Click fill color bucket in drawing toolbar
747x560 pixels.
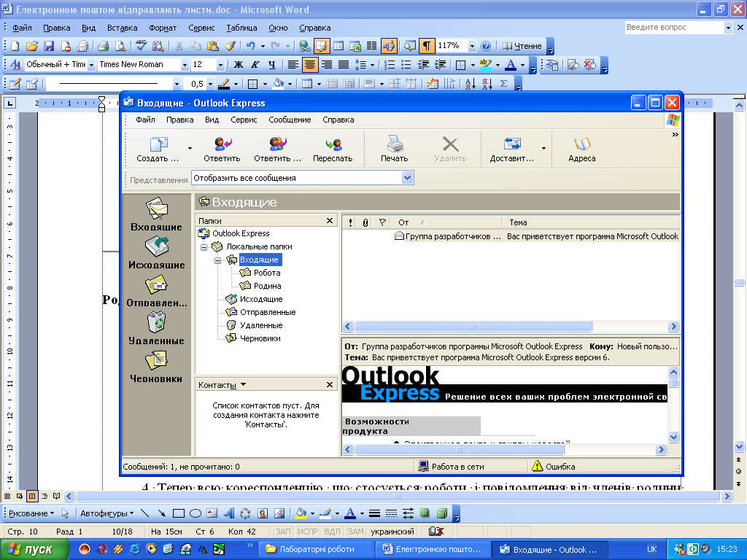(x=301, y=513)
